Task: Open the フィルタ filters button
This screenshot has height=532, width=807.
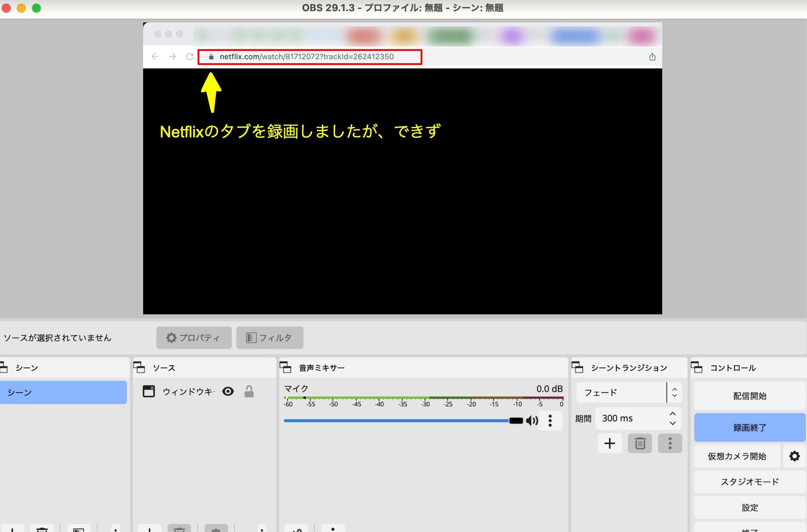Action: coord(270,338)
